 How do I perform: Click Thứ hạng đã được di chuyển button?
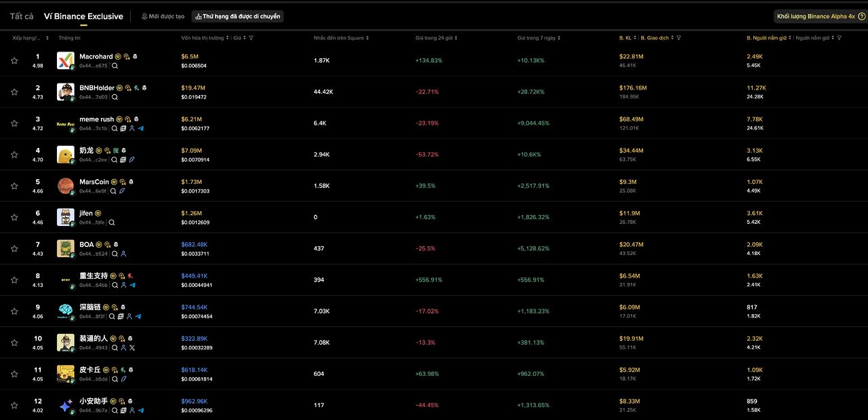pos(237,16)
